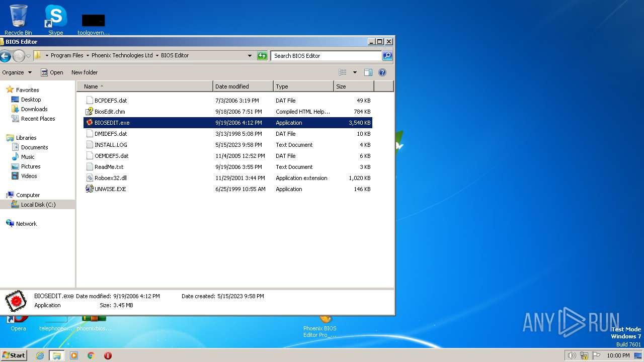
Task: Refresh the BIOS Editor folder view
Action: [262, 56]
